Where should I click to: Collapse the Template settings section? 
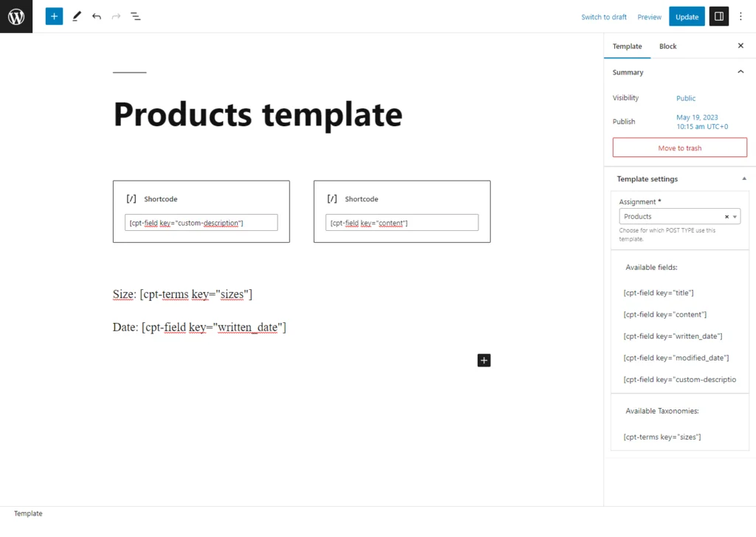[744, 179]
